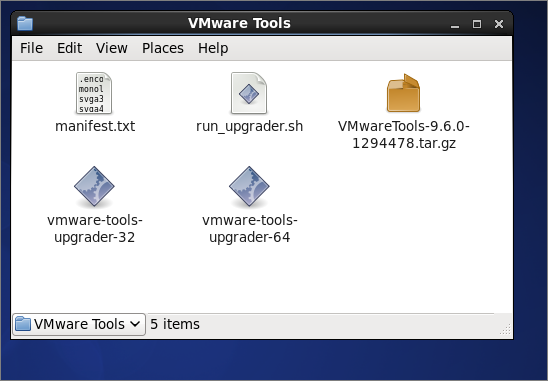Maximize the VMware Tools window
Screen dimensions: 548x381
477,24
